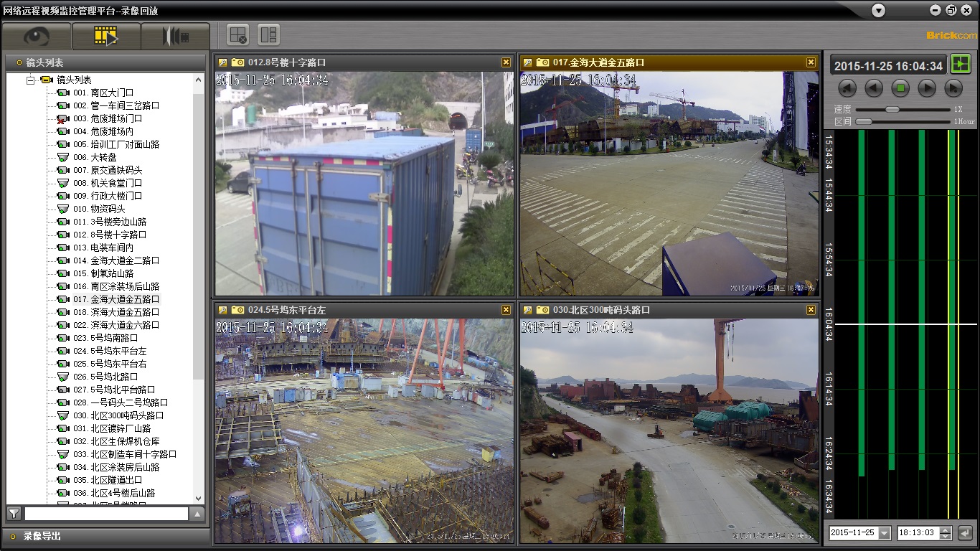Close the 017.金海大道金五路口 video pane
The image size is (980, 551).
click(811, 62)
